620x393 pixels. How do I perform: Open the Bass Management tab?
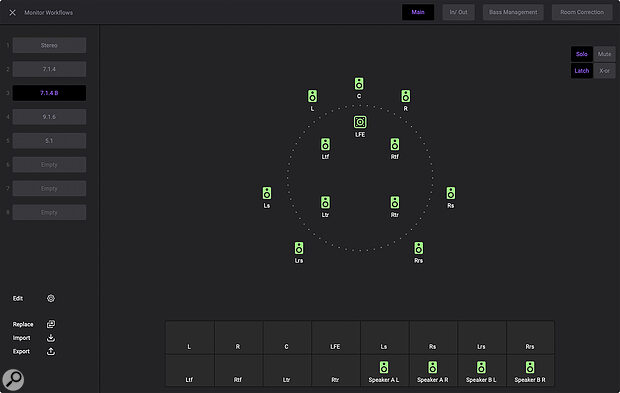(x=513, y=12)
